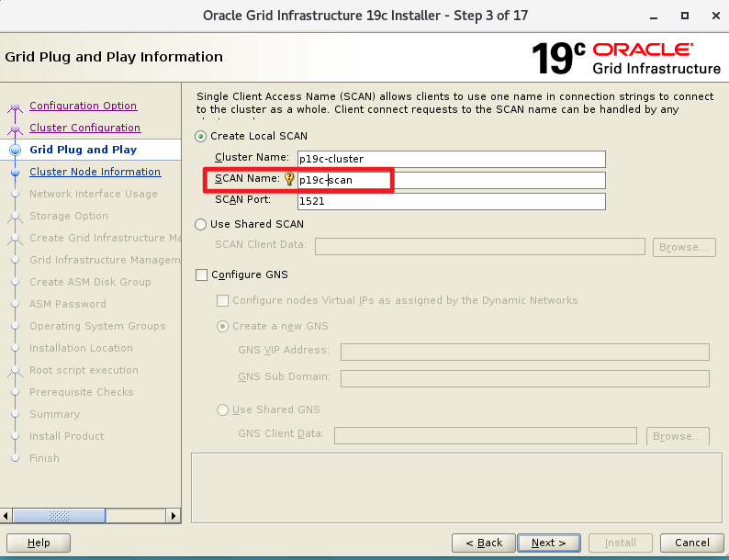Click the Back button
This screenshot has width=729, height=560.
(484, 543)
